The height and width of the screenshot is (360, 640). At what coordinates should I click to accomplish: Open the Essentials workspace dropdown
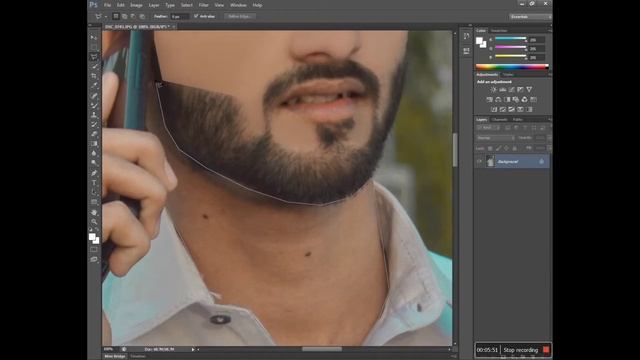tap(530, 17)
